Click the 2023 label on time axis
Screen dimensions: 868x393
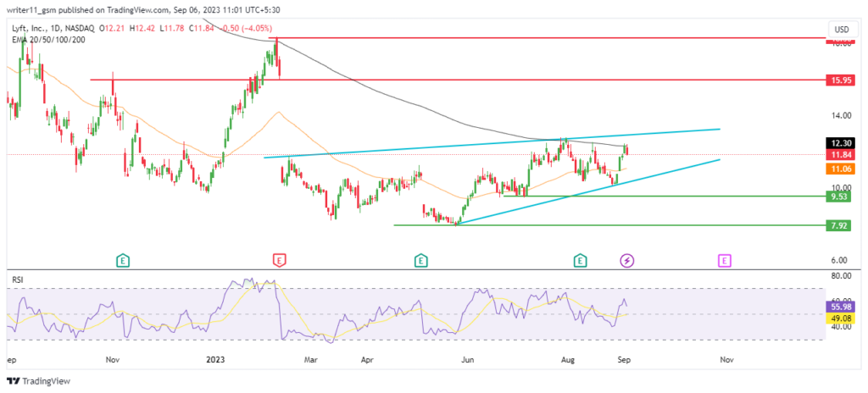[214, 360]
